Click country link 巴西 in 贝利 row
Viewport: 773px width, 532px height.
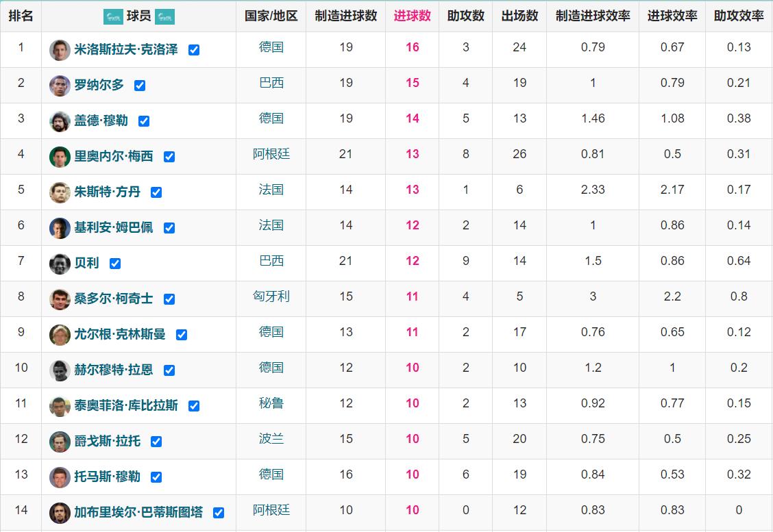tap(271, 261)
